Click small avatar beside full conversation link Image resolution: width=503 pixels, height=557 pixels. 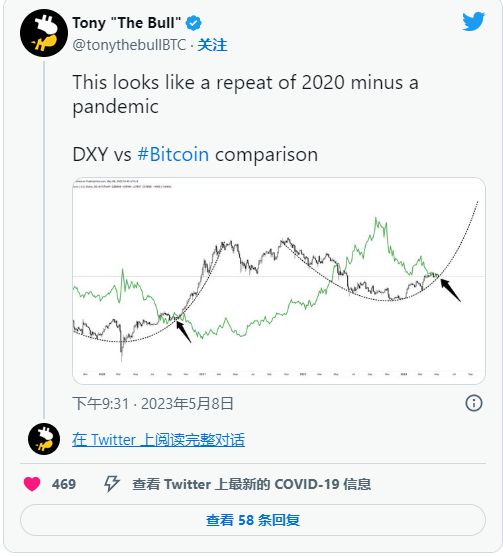[x=44, y=439]
